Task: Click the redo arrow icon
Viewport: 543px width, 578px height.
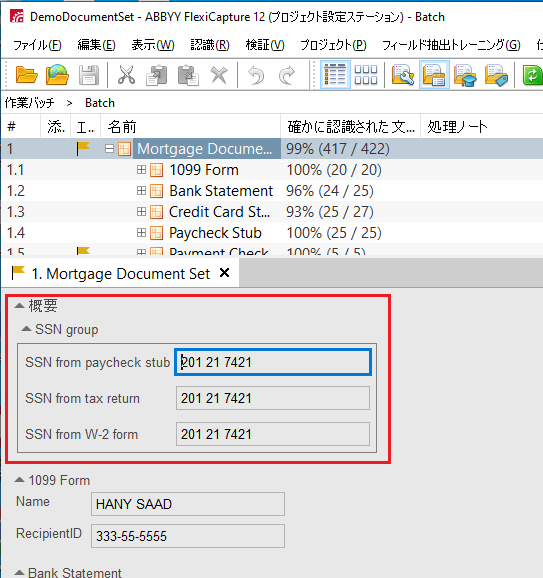Action: coord(287,75)
